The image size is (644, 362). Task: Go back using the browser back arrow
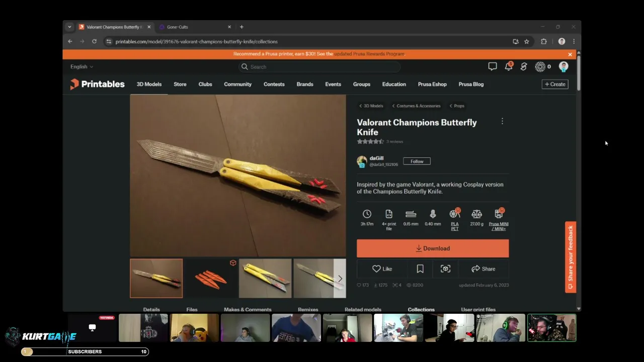[70, 42]
